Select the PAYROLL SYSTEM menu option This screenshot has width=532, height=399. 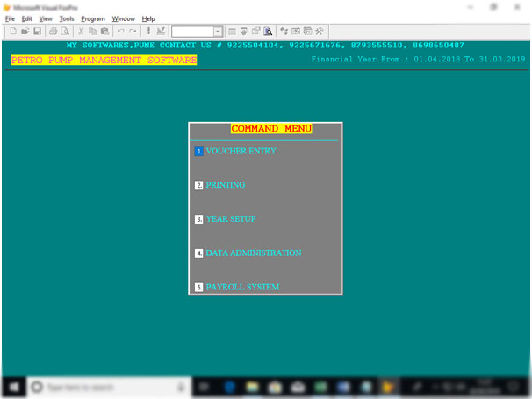[x=242, y=287]
